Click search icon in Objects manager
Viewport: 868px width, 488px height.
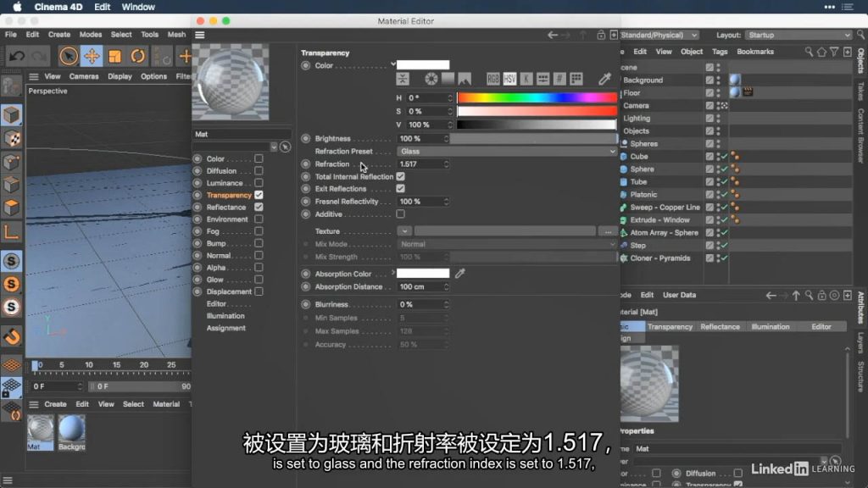click(809, 52)
